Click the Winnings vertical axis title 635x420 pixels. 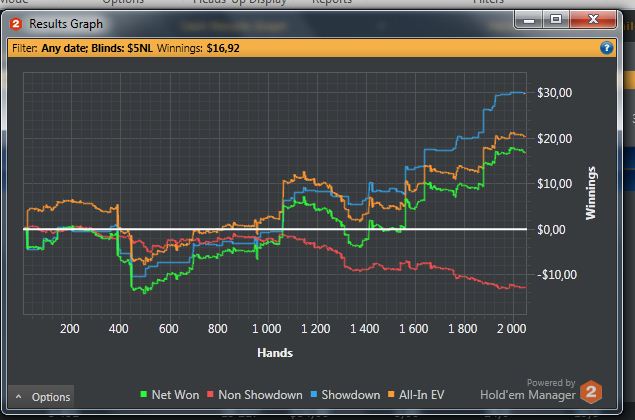point(591,193)
